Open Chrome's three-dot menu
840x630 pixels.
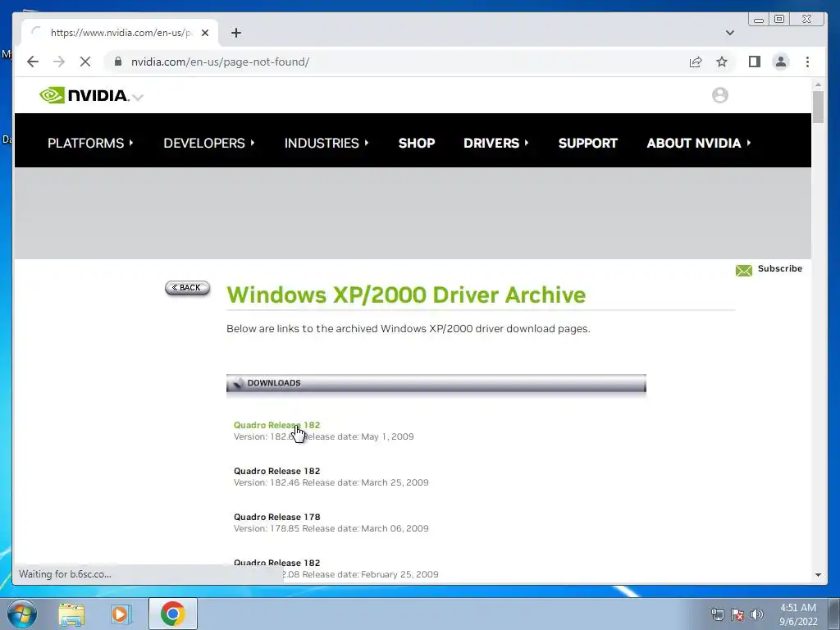(x=807, y=62)
